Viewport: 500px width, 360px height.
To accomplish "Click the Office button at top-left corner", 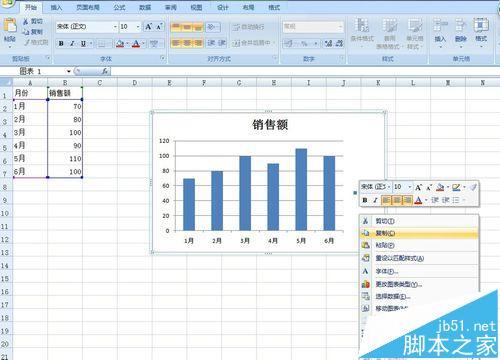I will (x=7, y=3).
